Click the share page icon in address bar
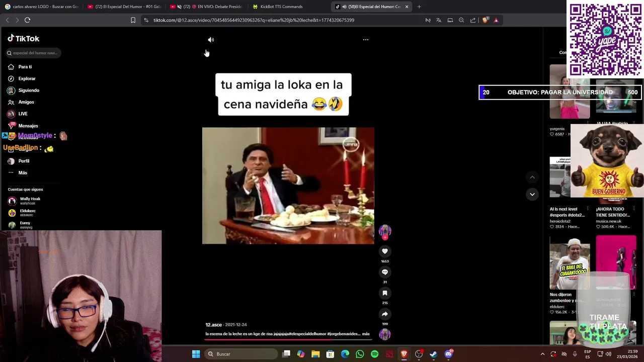The image size is (644, 362). pyautogui.click(x=473, y=20)
